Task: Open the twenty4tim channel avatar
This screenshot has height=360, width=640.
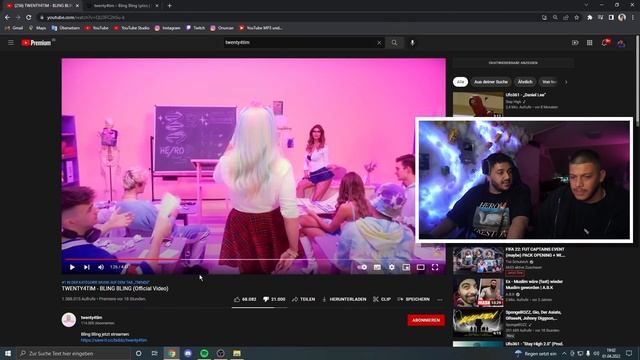Action: point(69,320)
